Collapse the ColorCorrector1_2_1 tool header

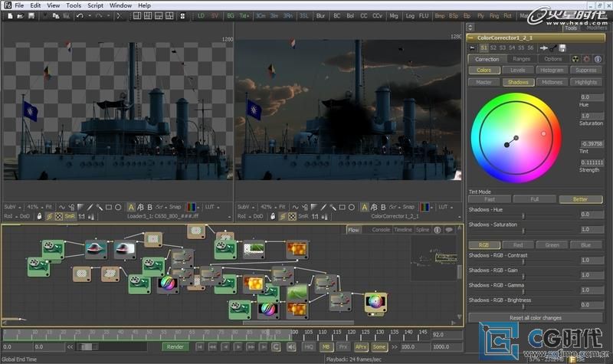[471, 38]
